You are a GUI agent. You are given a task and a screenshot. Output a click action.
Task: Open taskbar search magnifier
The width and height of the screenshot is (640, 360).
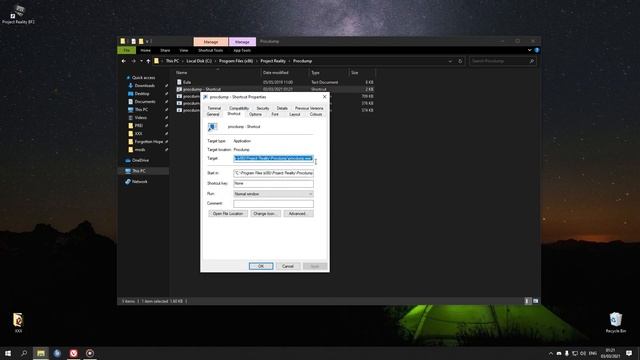(x=24, y=353)
